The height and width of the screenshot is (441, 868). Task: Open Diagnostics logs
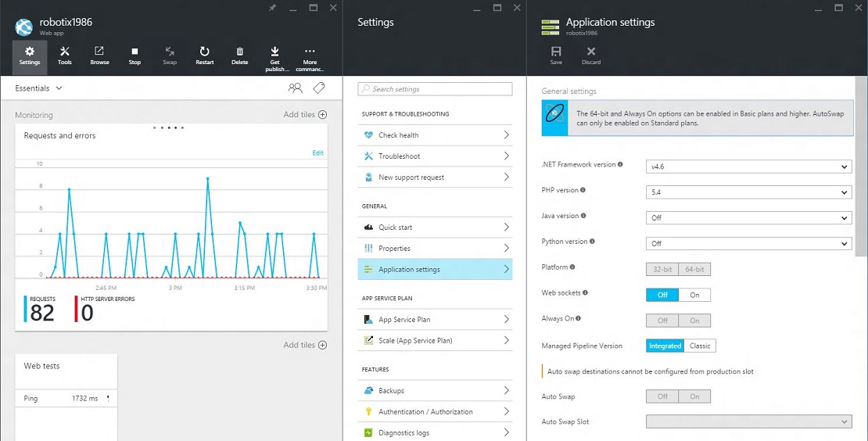tap(435, 432)
